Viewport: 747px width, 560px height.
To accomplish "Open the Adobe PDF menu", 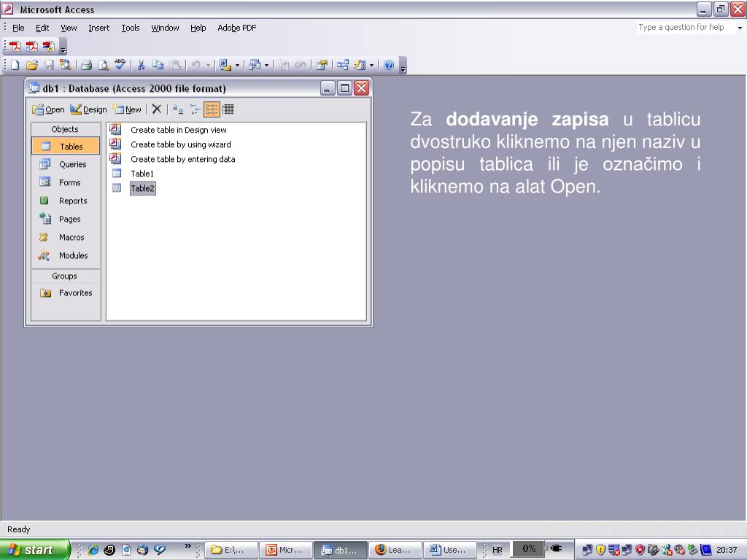I will (x=237, y=28).
